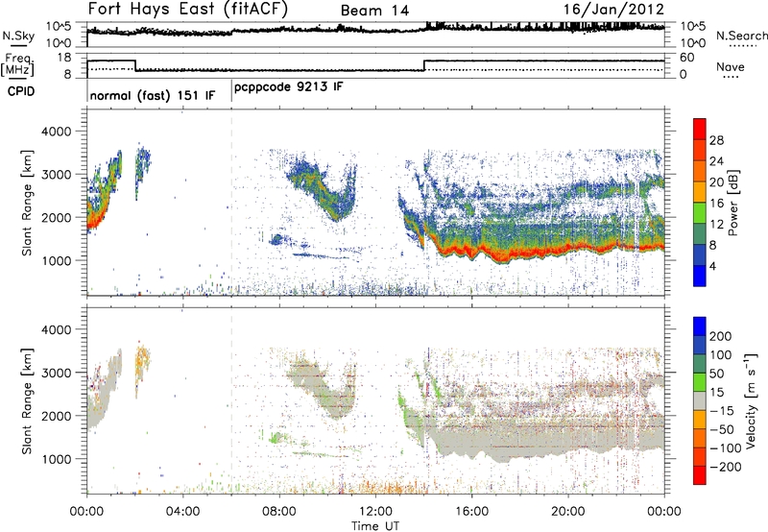Click the "60" tick on the Nave axis
Viewport: 768px width, 532px height.
click(x=686, y=58)
